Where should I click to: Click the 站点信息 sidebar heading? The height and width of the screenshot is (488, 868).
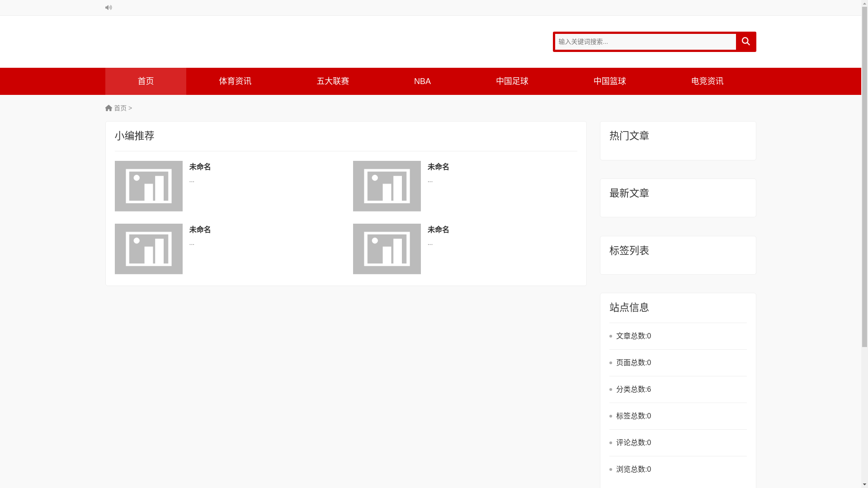[x=629, y=308]
